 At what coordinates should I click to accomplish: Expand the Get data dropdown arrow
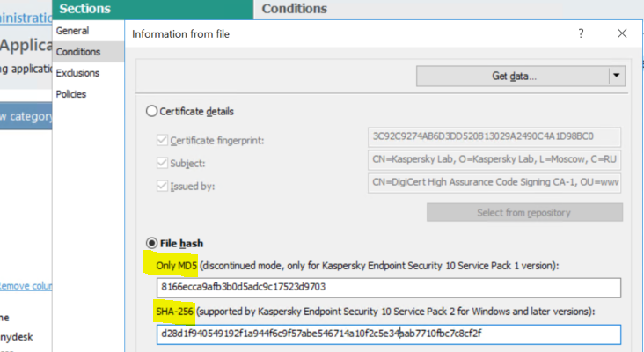coord(616,76)
